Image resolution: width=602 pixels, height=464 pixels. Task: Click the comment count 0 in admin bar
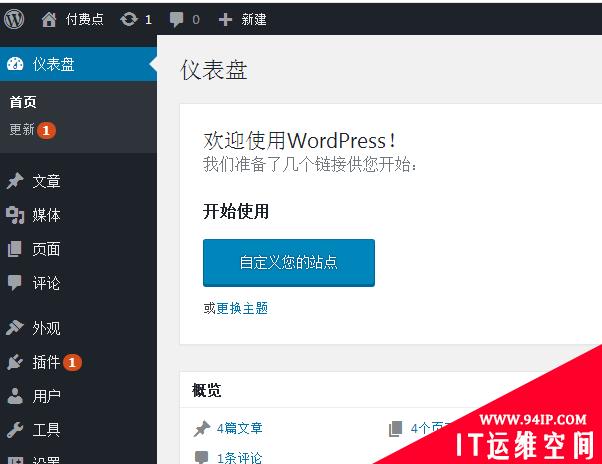(x=196, y=20)
